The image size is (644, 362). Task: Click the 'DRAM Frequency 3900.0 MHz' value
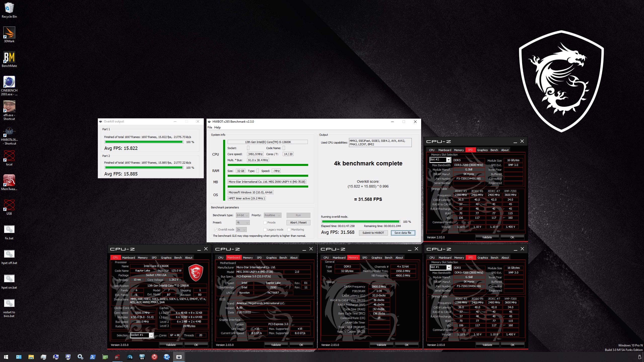tap(379, 287)
